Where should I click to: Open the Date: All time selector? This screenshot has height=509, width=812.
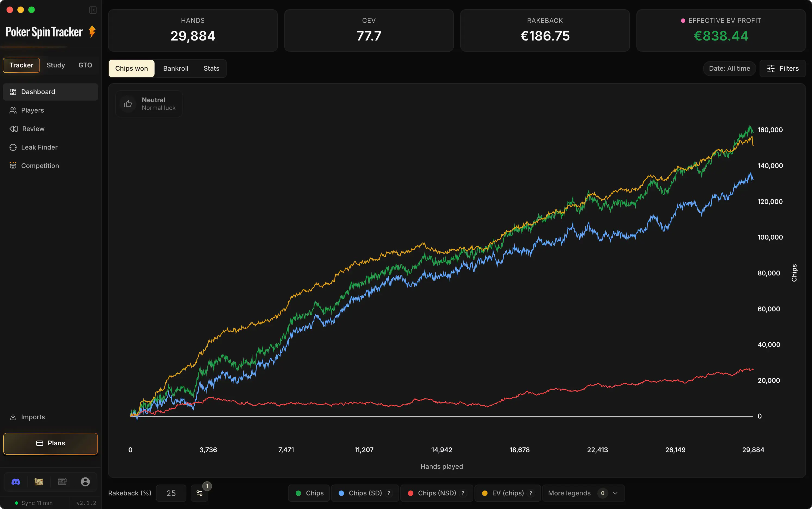tap(729, 69)
